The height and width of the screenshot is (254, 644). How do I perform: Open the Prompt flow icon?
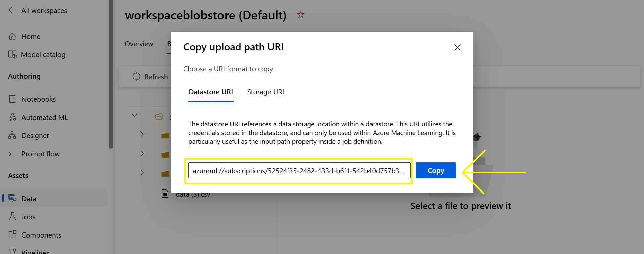(12, 154)
